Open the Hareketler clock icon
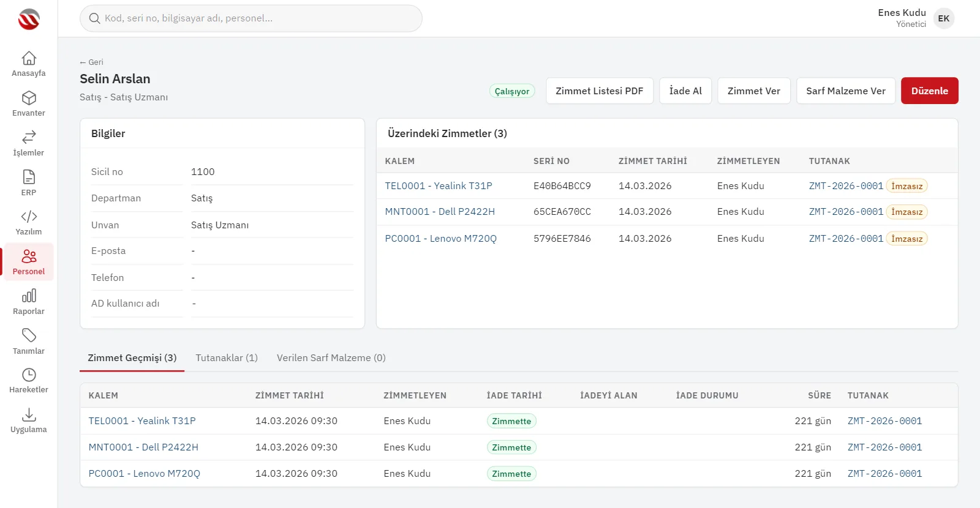 click(x=29, y=375)
